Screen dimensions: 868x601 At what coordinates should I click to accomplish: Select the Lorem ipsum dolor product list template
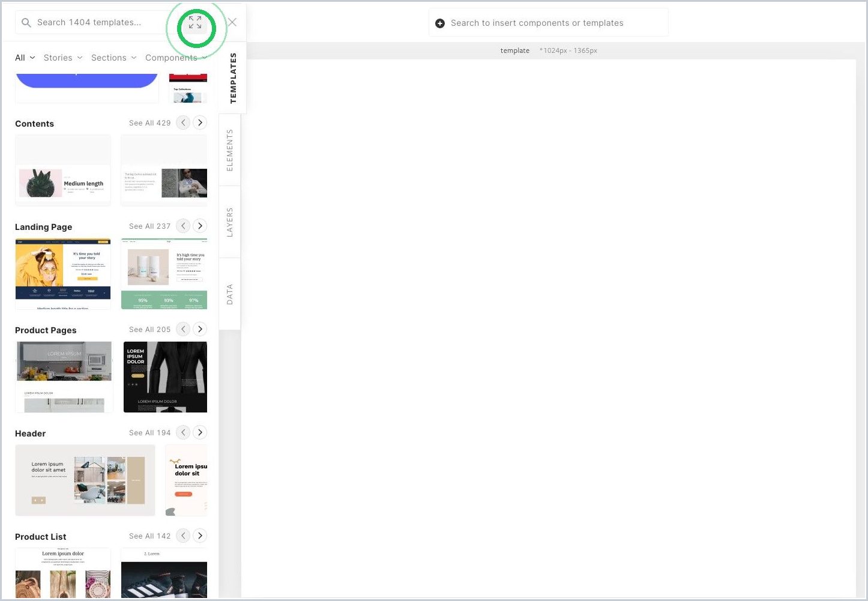tap(63, 573)
